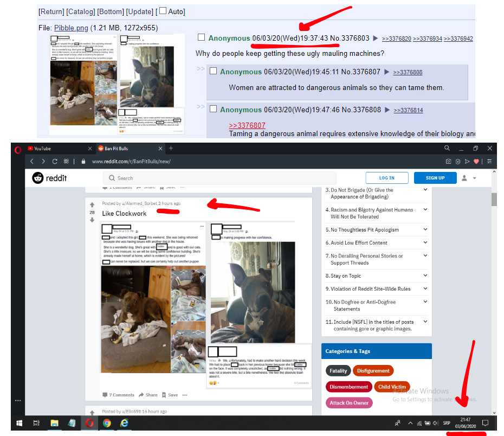Click the Opera send flow arrow icon
504x436 pixels.
point(467,162)
